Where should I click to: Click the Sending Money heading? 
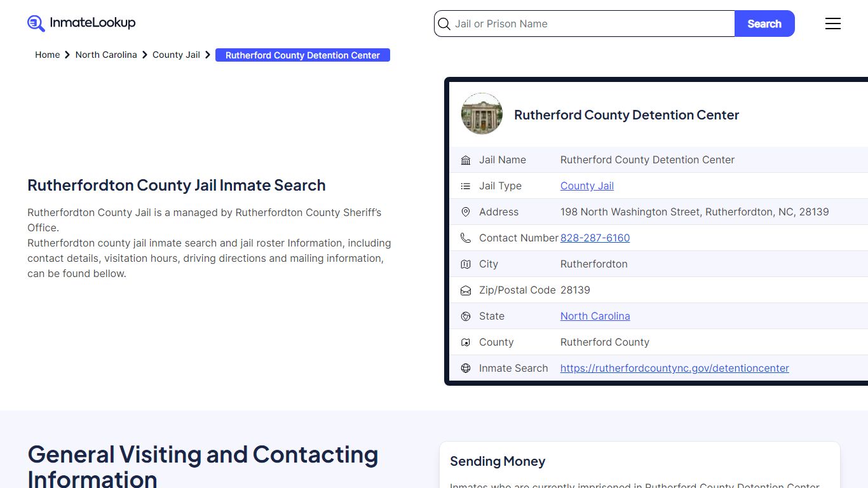tap(498, 461)
